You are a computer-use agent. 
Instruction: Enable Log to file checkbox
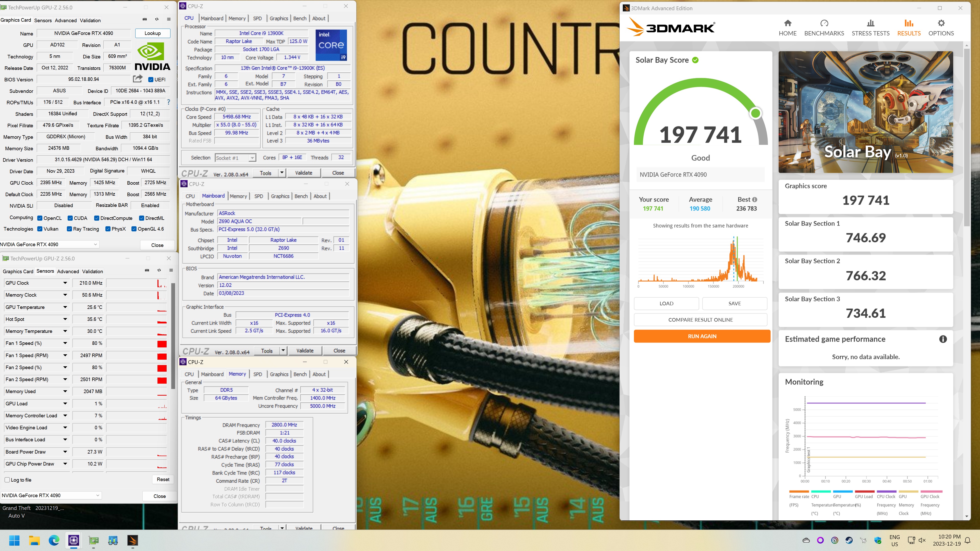tap(7, 480)
